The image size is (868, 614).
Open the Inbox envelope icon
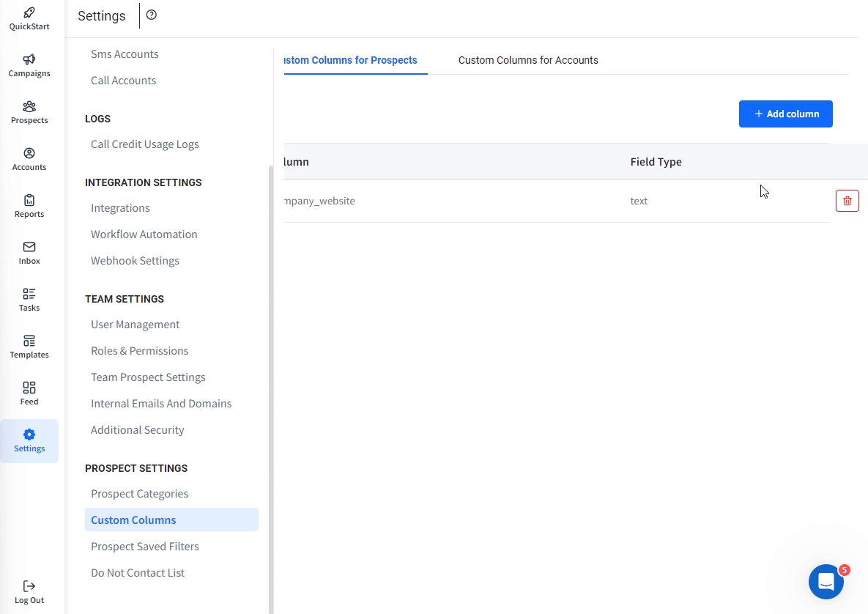(x=29, y=248)
